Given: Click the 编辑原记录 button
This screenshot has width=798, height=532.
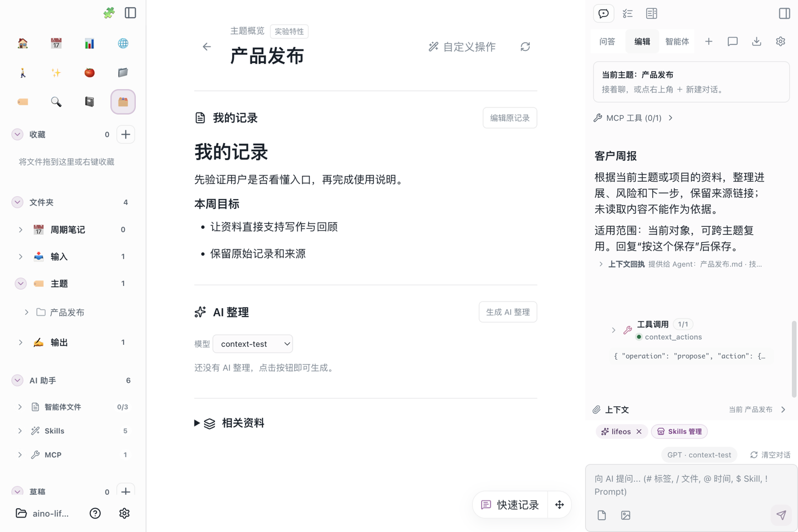Looking at the screenshot, I should (x=510, y=118).
